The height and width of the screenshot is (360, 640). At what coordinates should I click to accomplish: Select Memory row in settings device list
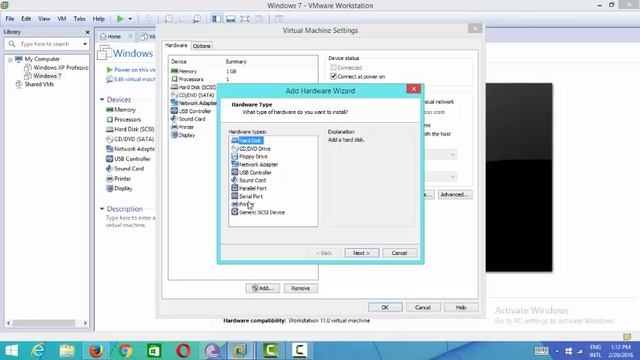click(243, 71)
